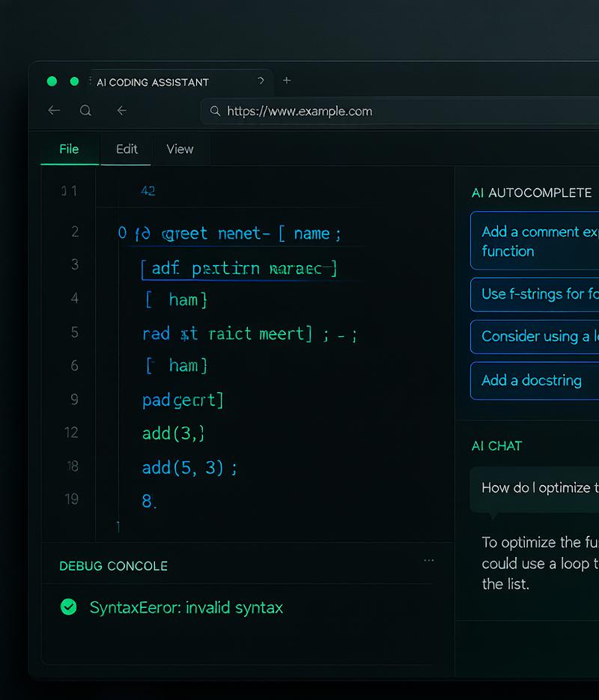
Task: Click line number 19 in the gutter
Action: coord(71,499)
